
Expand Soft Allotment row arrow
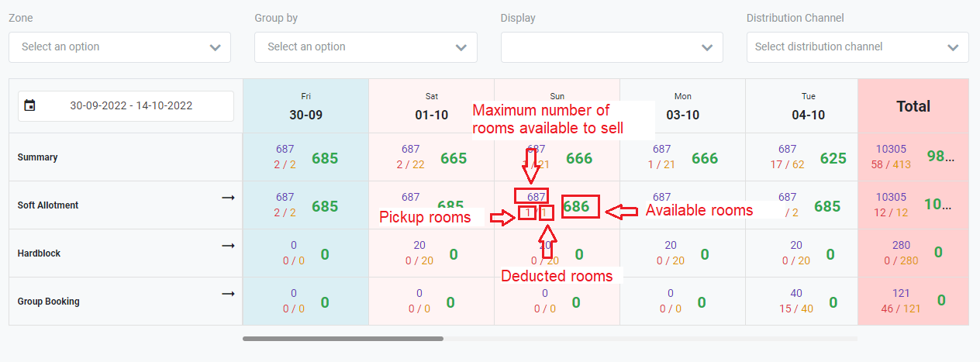click(x=228, y=198)
